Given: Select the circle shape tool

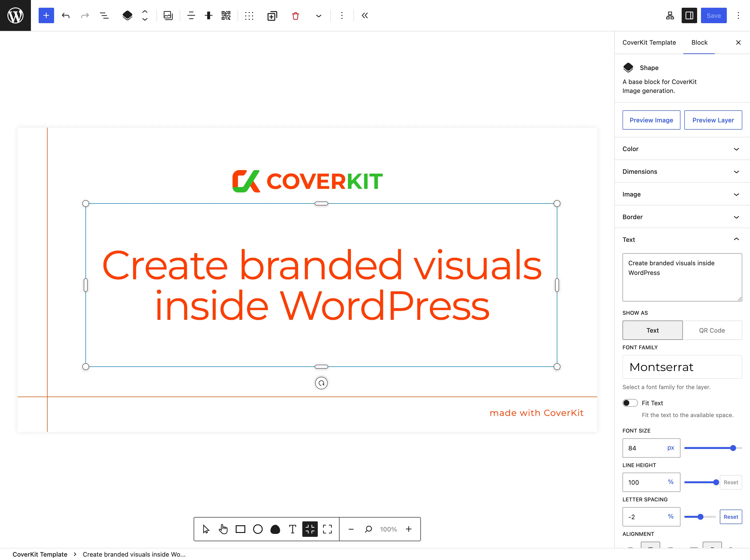Looking at the screenshot, I should click(x=258, y=529).
